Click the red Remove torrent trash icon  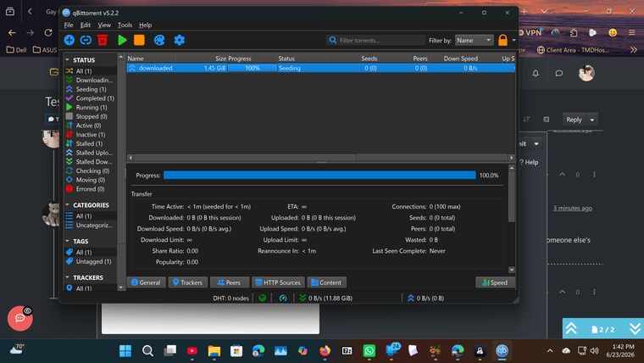103,40
